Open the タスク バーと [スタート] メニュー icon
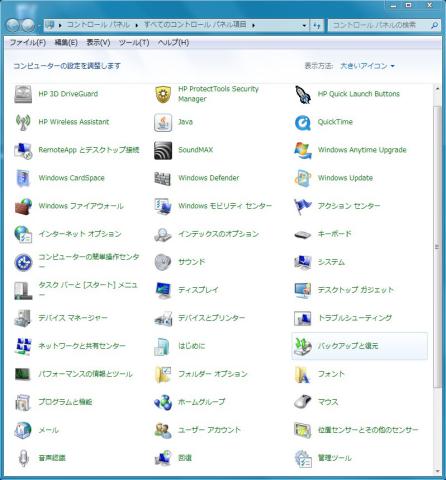446x480 pixels. pos(23,290)
